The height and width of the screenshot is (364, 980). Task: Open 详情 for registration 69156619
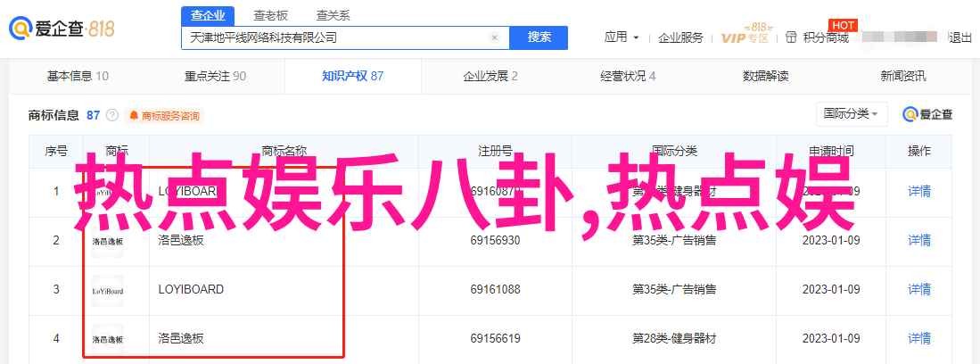919,339
